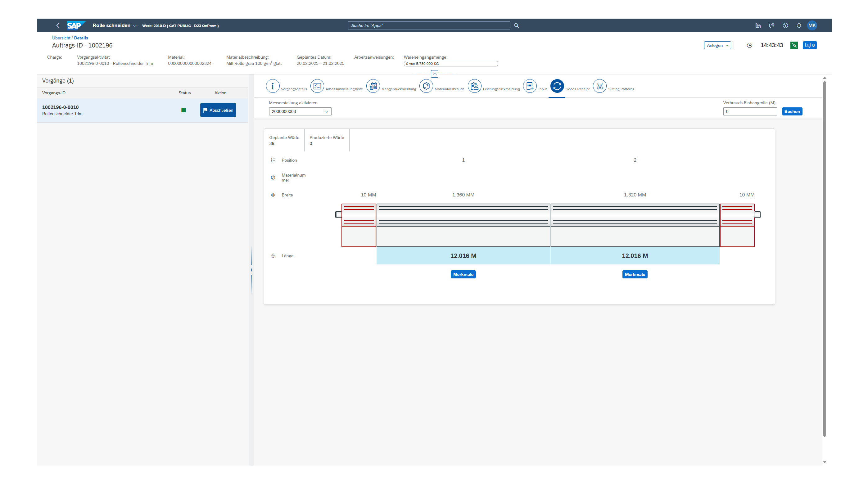Click the Übersicht breadcrumb link

tap(61, 38)
